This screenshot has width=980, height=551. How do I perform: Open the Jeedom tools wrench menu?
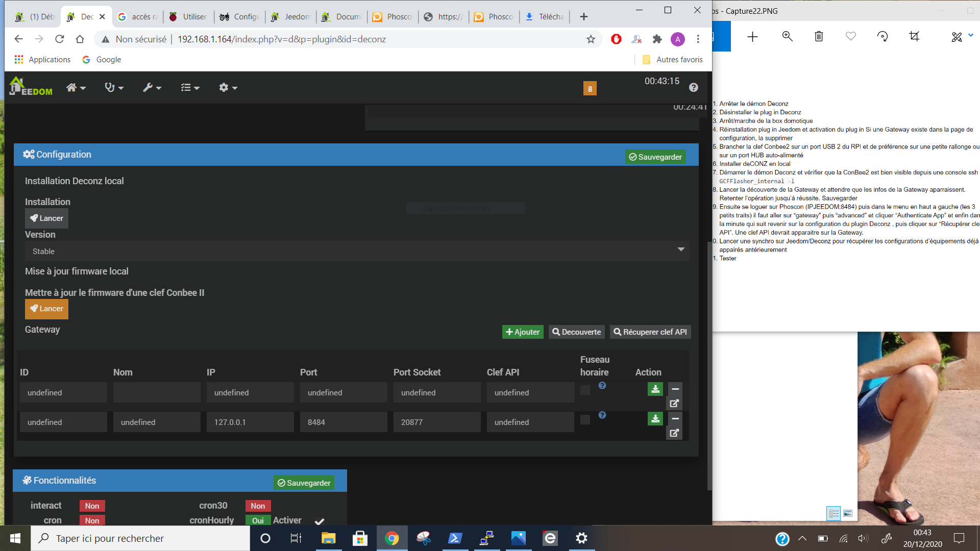point(152,88)
